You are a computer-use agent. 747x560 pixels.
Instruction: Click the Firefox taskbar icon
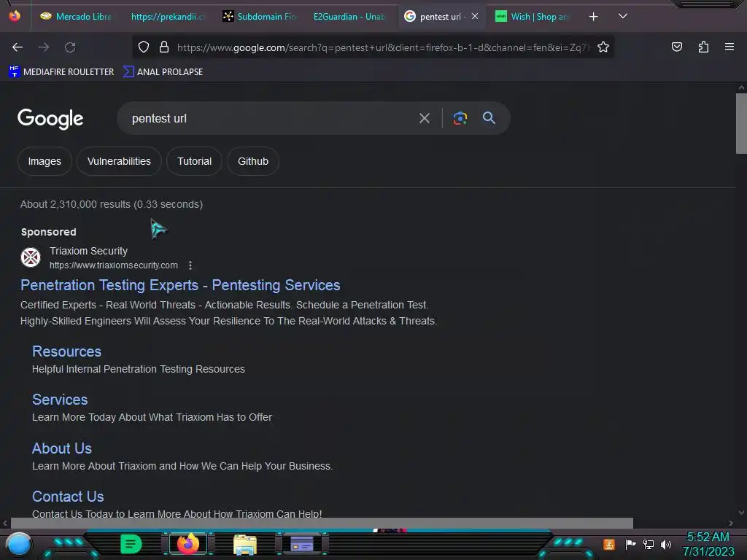(188, 544)
